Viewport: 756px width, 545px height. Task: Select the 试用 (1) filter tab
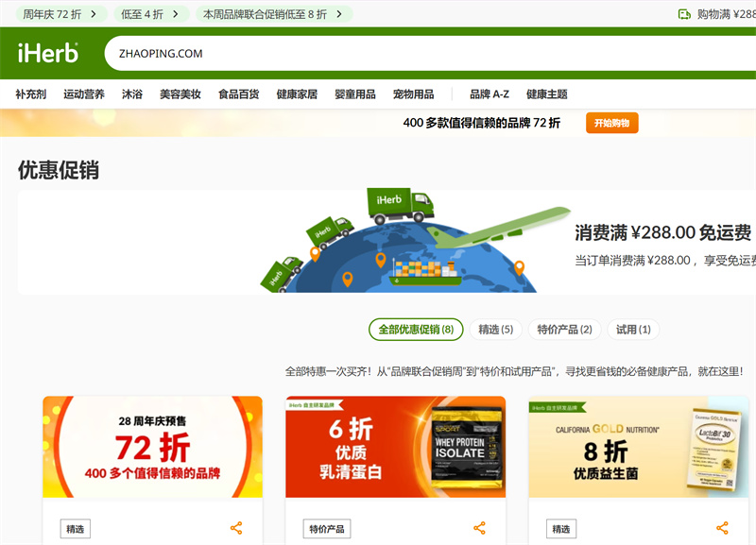[x=633, y=330]
